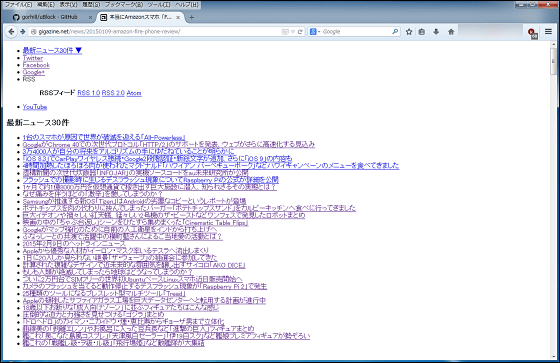Open the Firefox hamburger menu
This screenshot has height=363, width=560.
click(x=549, y=32)
